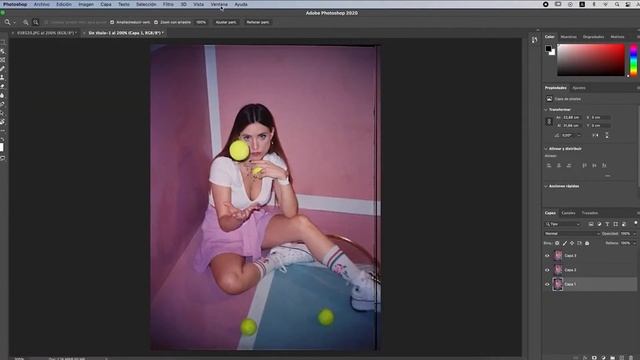Lock all padlock icon

point(587,243)
